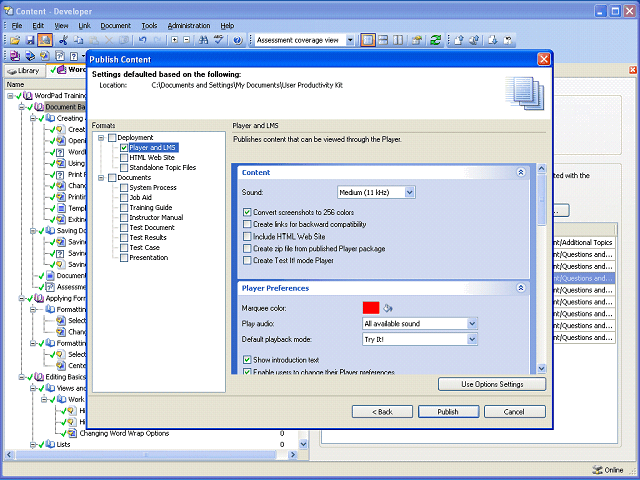Click the Undo arrow icon
This screenshot has height=480, width=640.
142,40
